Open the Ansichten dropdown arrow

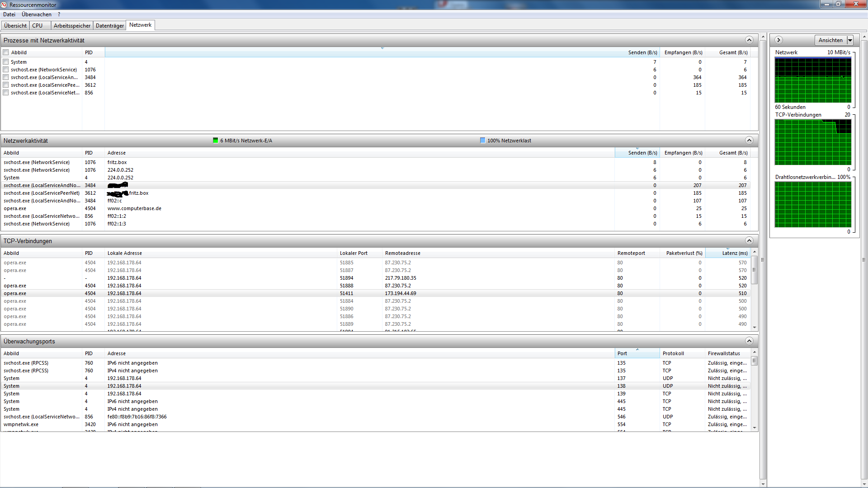(x=850, y=40)
